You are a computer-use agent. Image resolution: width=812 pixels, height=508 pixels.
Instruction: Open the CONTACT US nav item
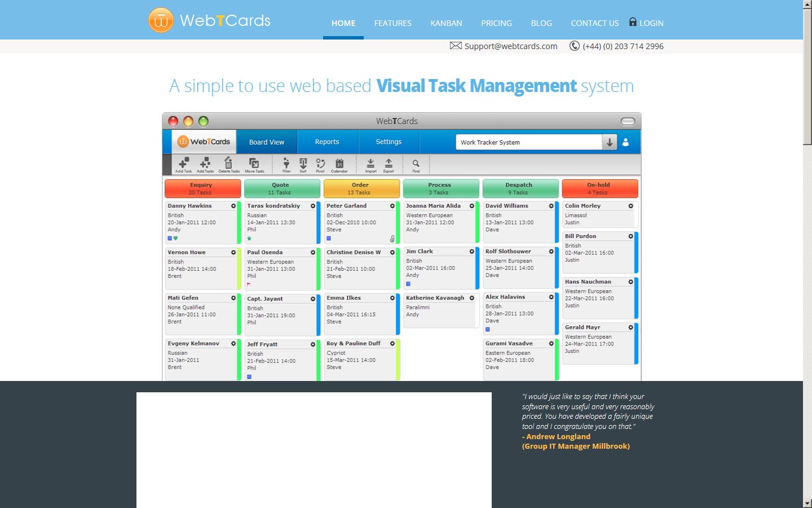595,23
